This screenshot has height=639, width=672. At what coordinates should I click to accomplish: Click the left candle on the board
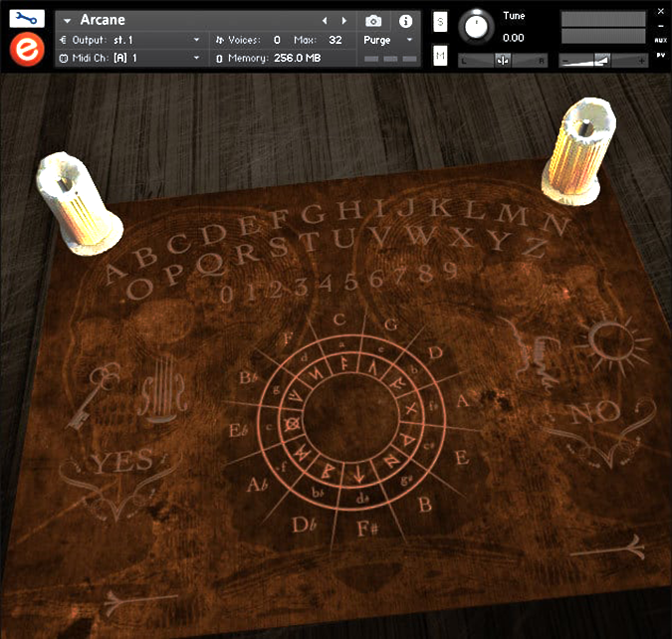pyautogui.click(x=80, y=203)
